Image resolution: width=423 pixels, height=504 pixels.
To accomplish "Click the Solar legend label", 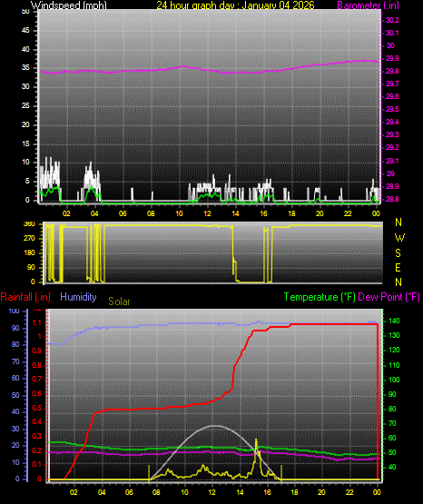I will [119, 301].
